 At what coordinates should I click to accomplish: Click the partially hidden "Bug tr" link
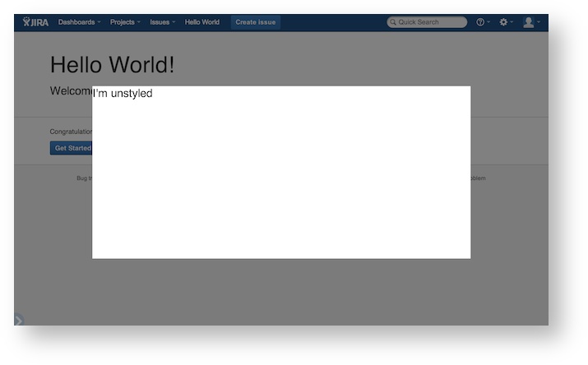click(84, 178)
